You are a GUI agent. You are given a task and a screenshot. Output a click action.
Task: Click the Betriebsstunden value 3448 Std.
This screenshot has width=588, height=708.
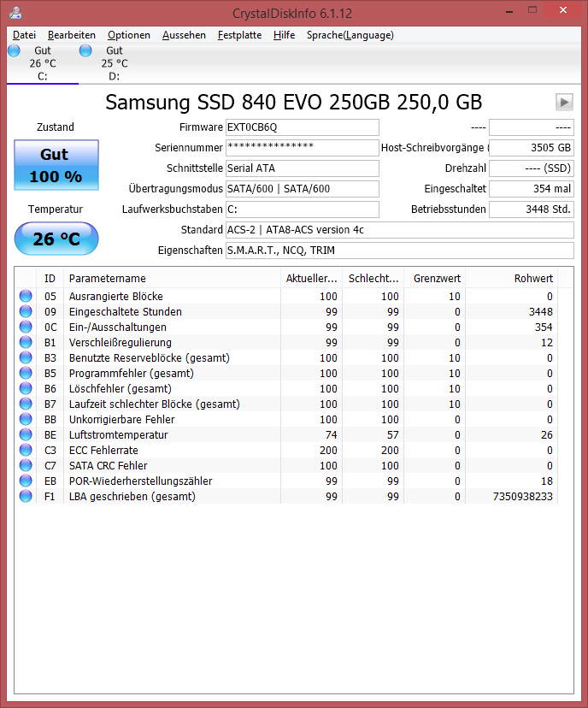point(531,209)
